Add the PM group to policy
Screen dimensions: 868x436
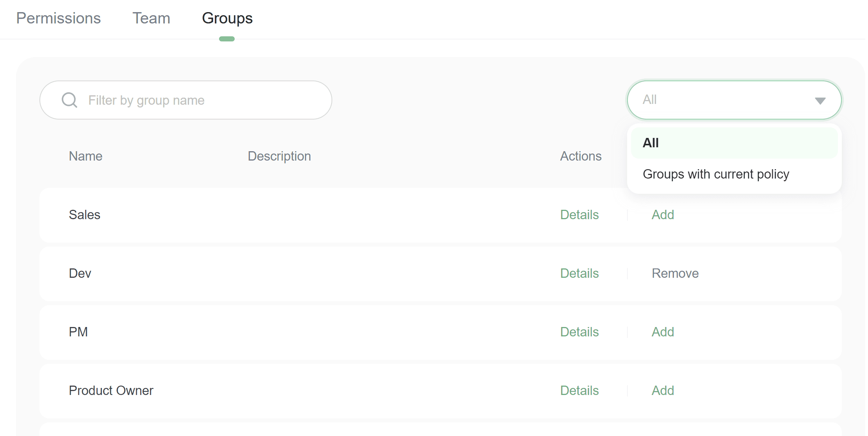(x=663, y=332)
